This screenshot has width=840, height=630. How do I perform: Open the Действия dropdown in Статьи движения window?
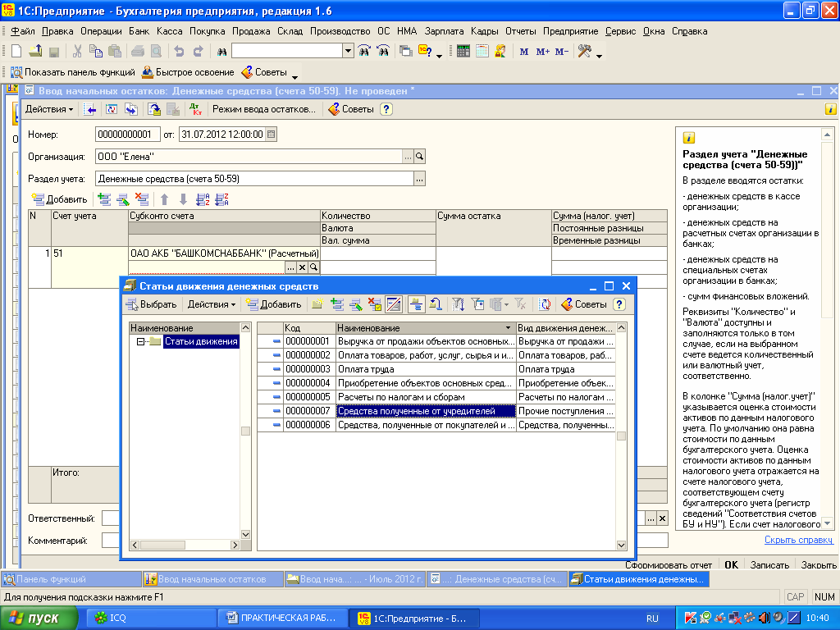[211, 304]
